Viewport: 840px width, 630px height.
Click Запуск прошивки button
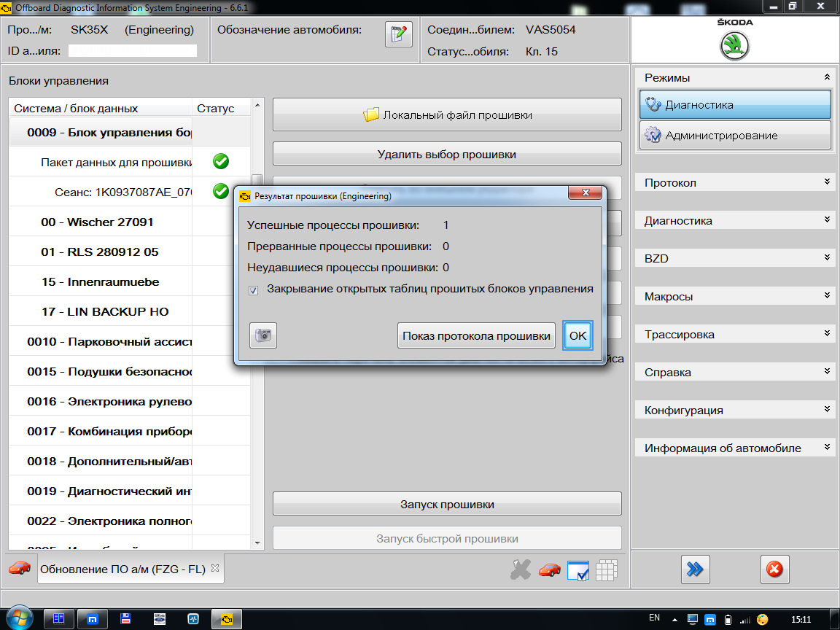point(447,504)
